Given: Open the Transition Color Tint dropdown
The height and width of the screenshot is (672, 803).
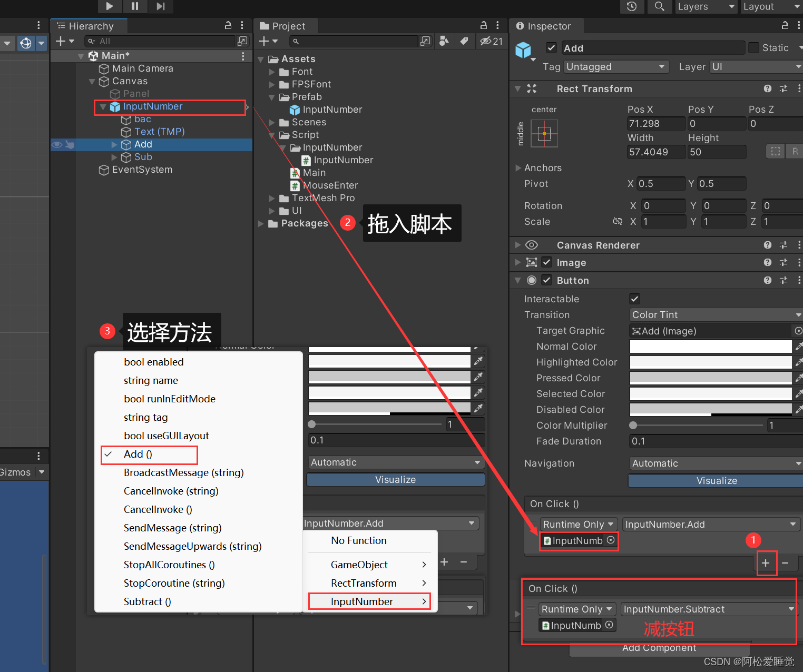Looking at the screenshot, I should pos(716,315).
